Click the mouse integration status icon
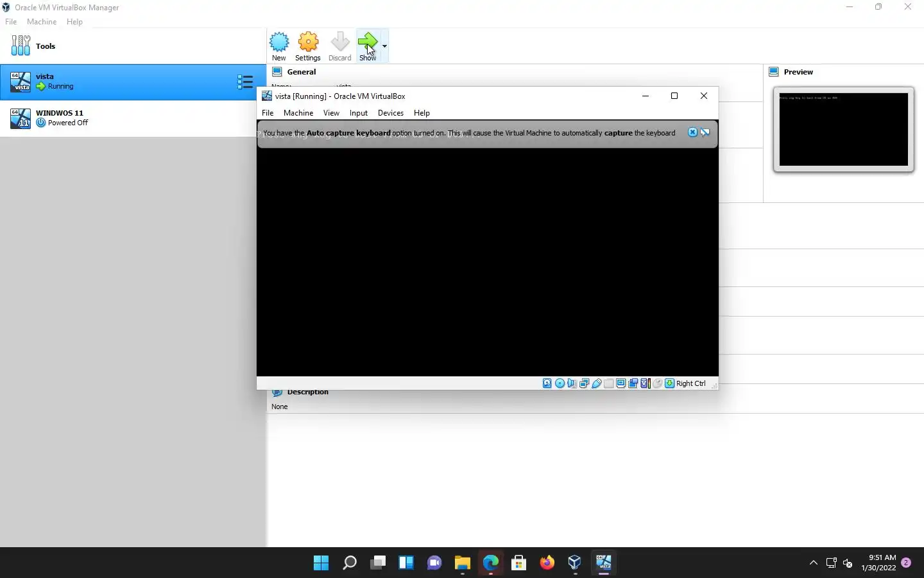924x578 pixels. coord(658,383)
